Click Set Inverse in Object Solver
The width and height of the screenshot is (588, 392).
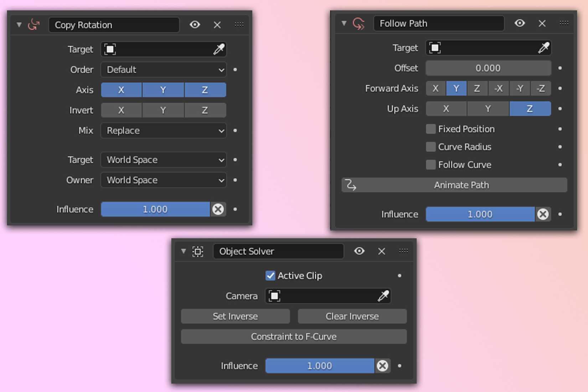(x=235, y=316)
